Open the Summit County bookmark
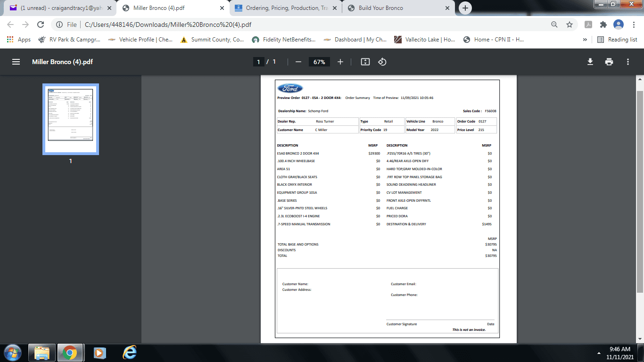The width and height of the screenshot is (644, 362). pyautogui.click(x=212, y=40)
